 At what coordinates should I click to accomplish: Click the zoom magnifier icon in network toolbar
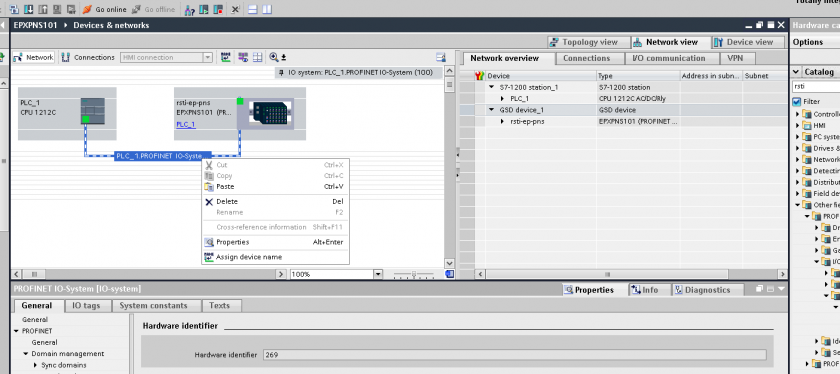coord(274,57)
